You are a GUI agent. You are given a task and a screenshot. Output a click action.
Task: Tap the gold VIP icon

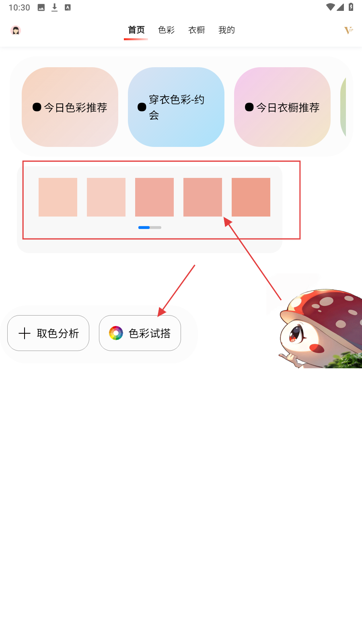[x=348, y=30]
